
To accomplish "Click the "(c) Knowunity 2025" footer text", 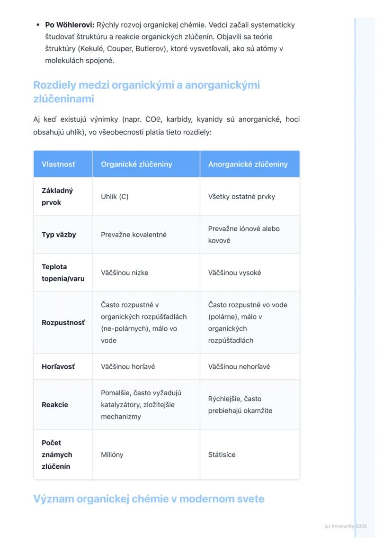I will point(345,526).
